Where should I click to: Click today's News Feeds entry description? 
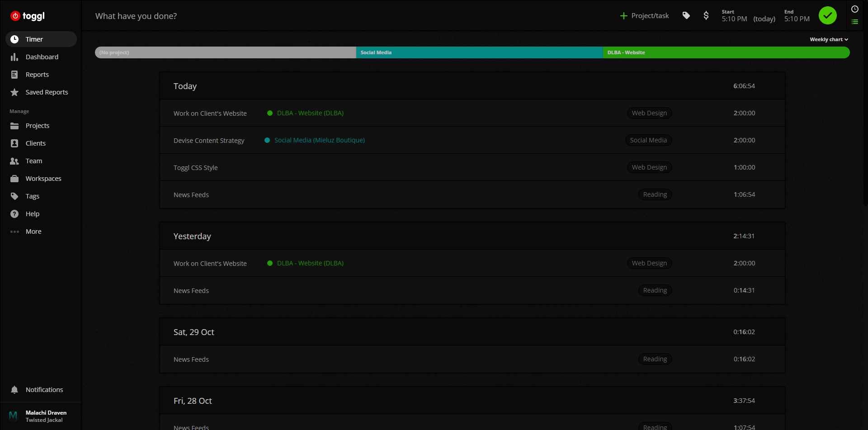point(191,195)
